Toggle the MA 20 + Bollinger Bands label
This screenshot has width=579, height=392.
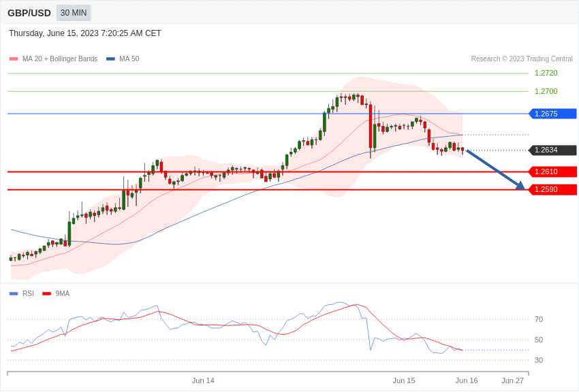[x=60, y=59]
